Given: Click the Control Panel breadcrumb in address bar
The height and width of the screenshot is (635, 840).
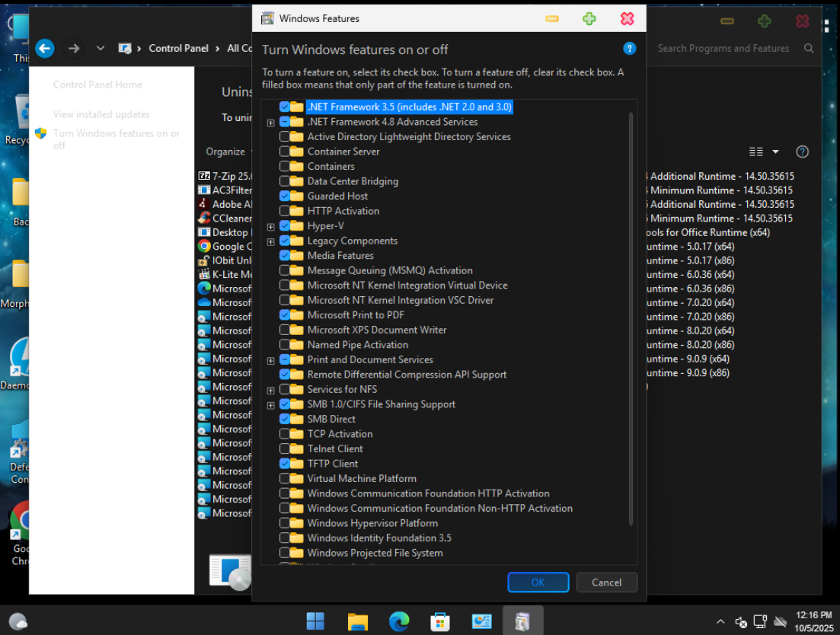Looking at the screenshot, I should (x=178, y=49).
